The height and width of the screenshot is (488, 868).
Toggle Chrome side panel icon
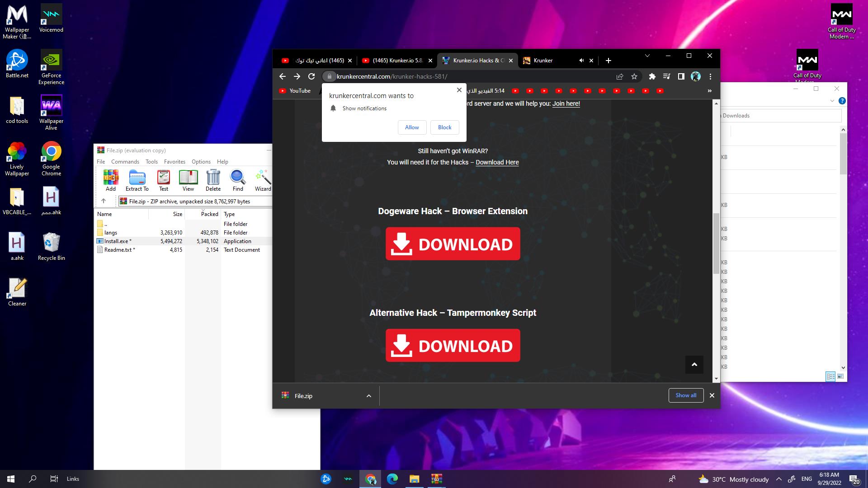(681, 76)
